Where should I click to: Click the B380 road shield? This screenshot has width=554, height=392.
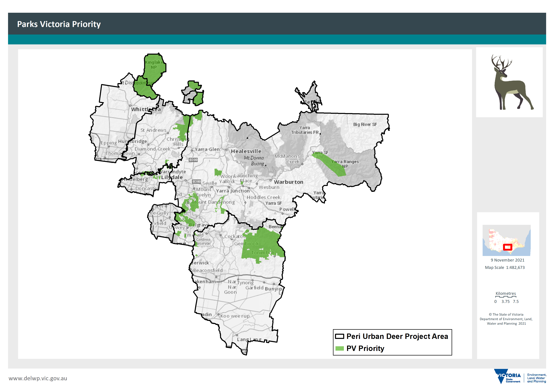coord(197,181)
